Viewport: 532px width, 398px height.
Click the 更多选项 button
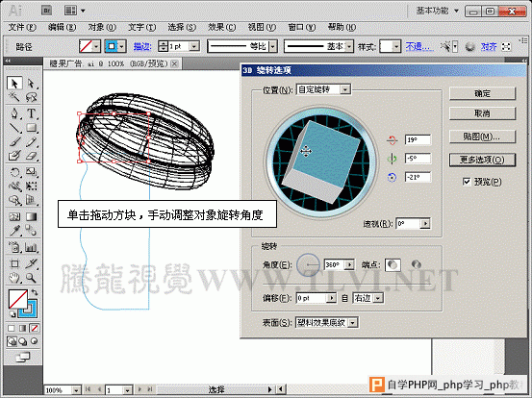coord(483,160)
